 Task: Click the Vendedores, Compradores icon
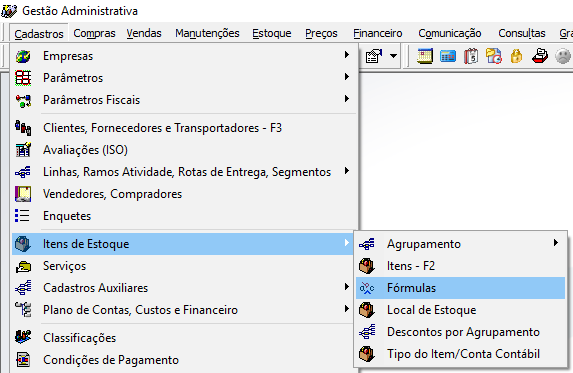pos(23,194)
